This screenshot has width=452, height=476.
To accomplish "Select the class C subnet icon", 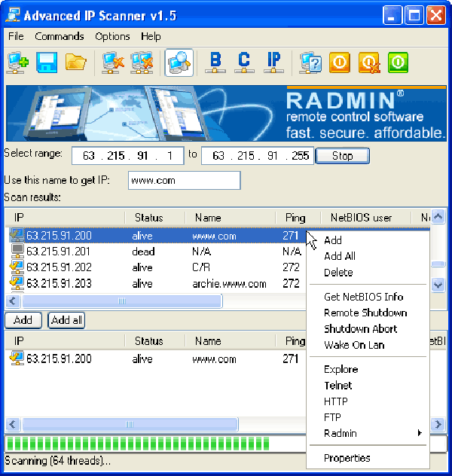I will click(x=244, y=63).
